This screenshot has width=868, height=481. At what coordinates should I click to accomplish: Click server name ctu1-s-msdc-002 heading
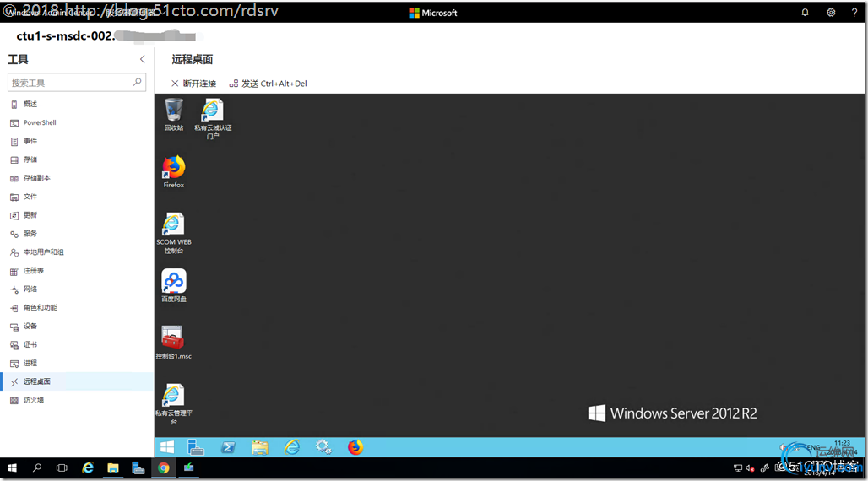pos(65,36)
